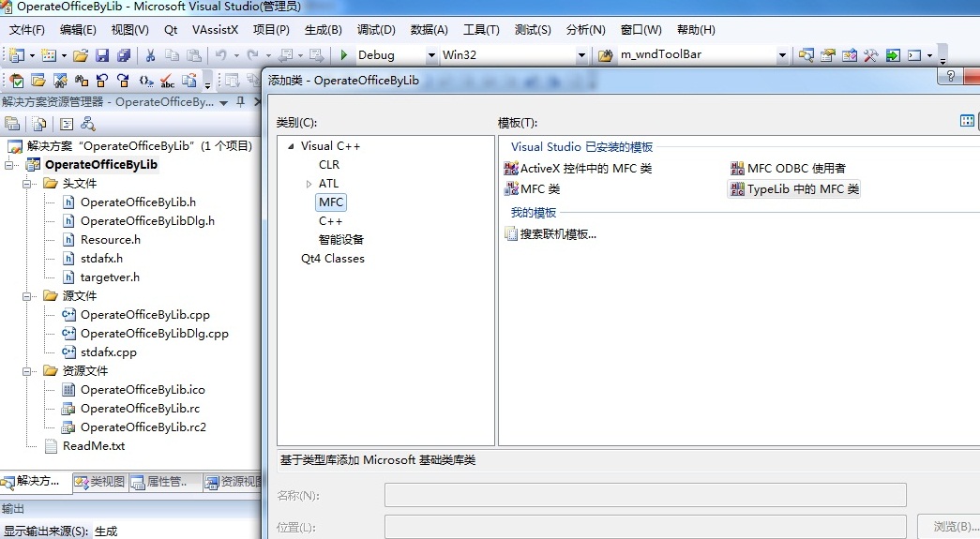980x539 pixels.
Task: Click the VAssistX braces snippet icon
Action: [145, 81]
